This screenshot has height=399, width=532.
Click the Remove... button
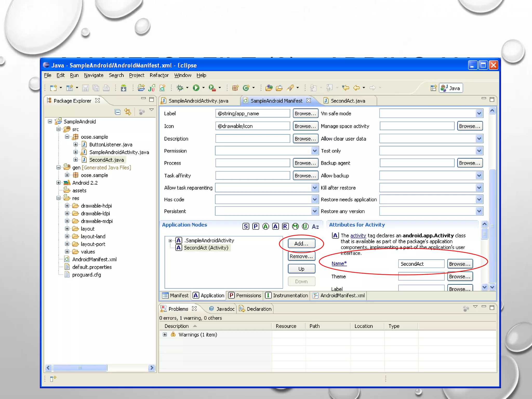point(301,256)
